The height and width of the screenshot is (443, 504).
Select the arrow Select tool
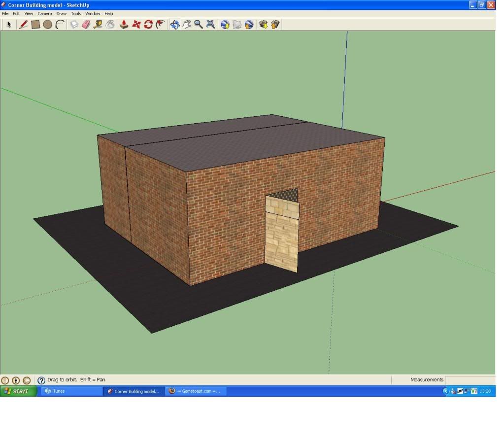[9, 25]
